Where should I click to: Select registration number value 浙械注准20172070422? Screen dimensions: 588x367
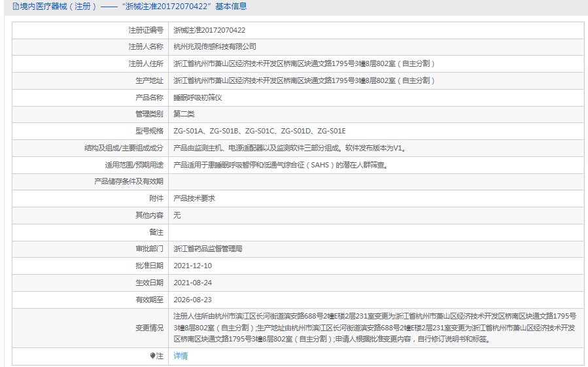pyautogui.click(x=209, y=30)
